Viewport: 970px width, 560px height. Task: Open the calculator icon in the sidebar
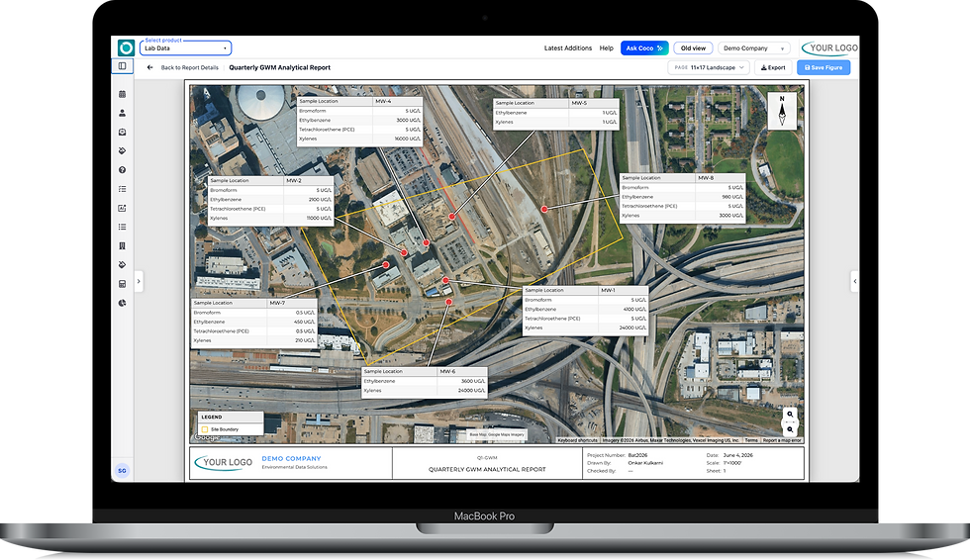tap(123, 284)
